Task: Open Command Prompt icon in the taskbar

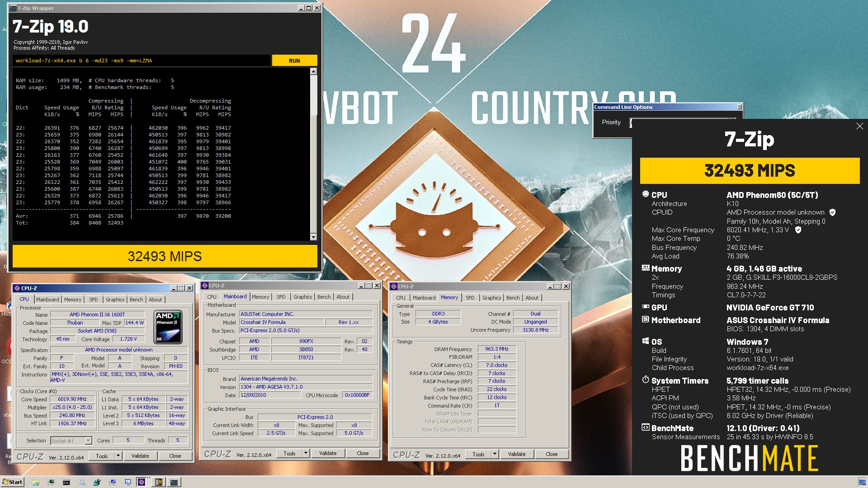Action: 66,482
